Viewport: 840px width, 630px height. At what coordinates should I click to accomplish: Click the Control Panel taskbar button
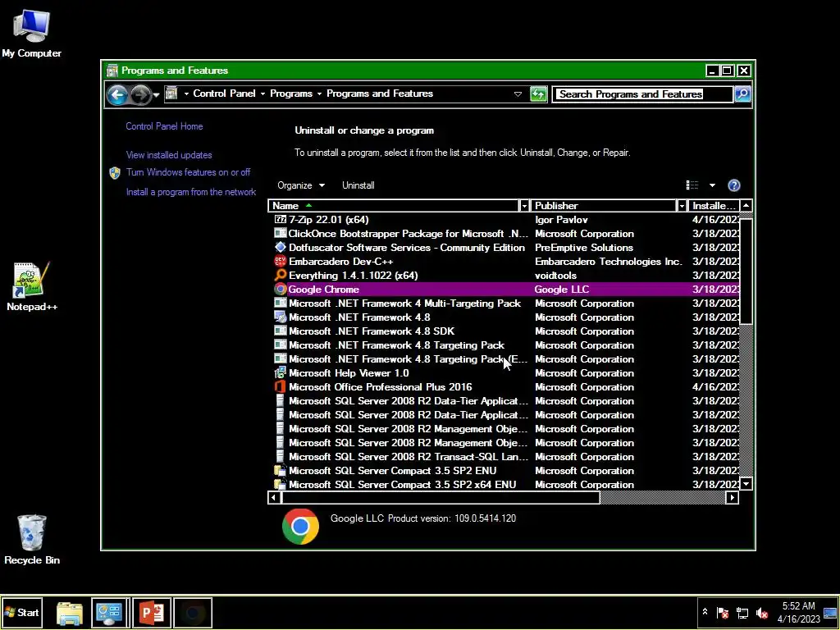click(x=109, y=613)
